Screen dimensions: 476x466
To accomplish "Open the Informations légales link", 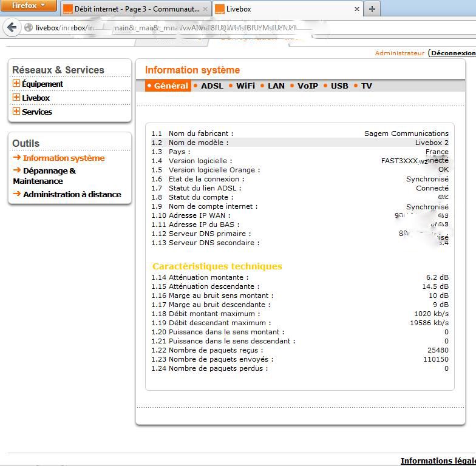I will click(438, 461).
